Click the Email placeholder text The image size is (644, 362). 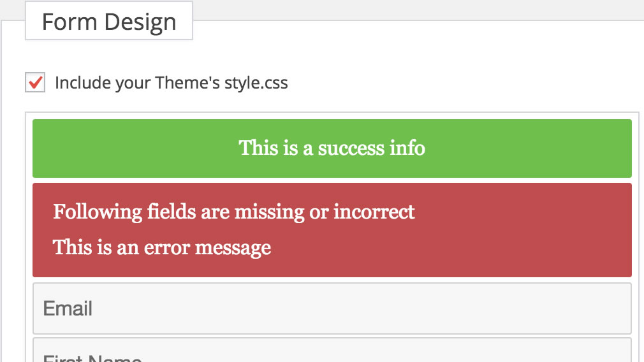[68, 308]
